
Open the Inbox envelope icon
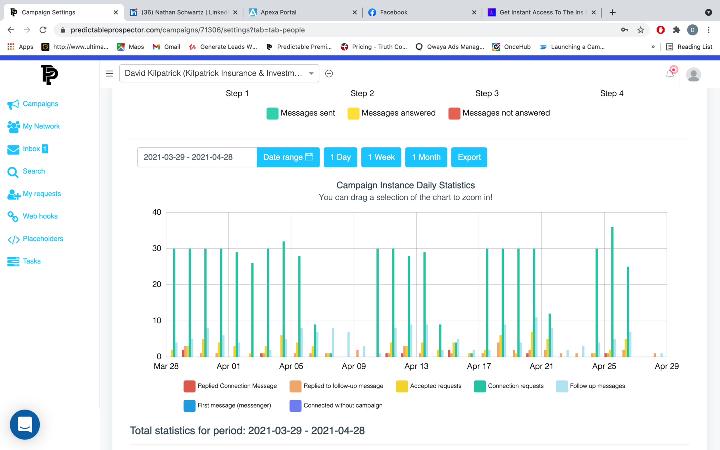coord(13,149)
